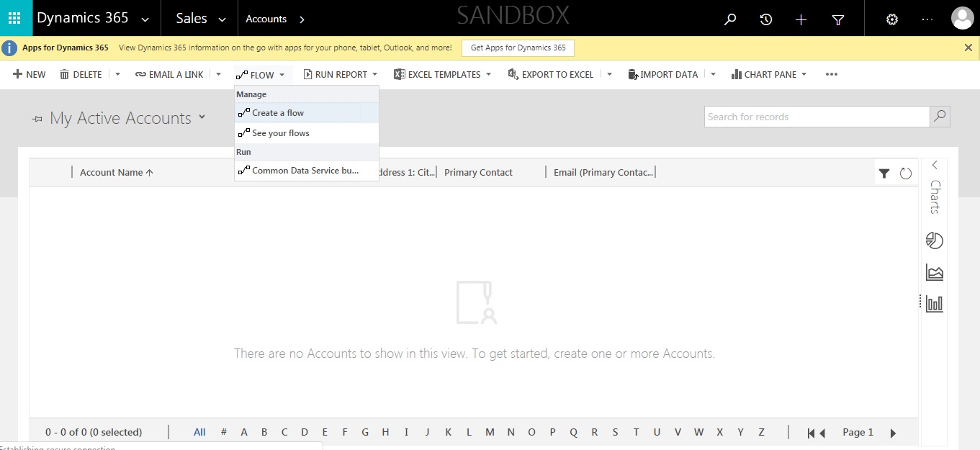Click the Search for records field

(x=817, y=117)
